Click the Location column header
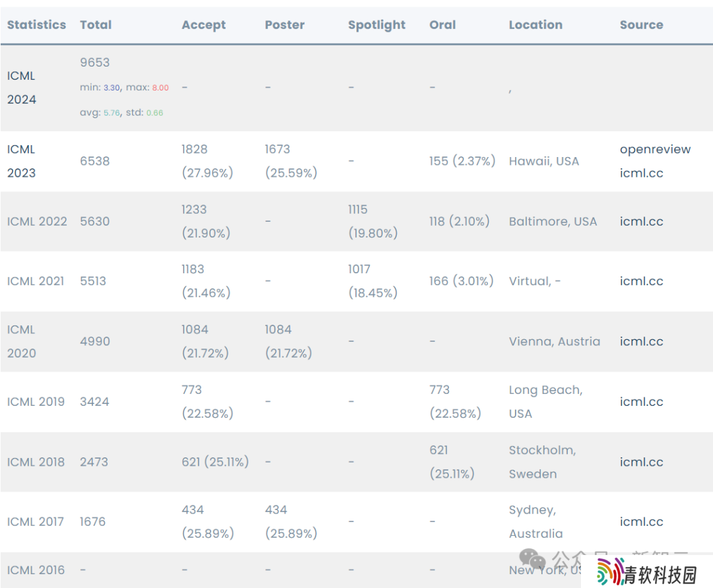The image size is (713, 588). pos(535,24)
